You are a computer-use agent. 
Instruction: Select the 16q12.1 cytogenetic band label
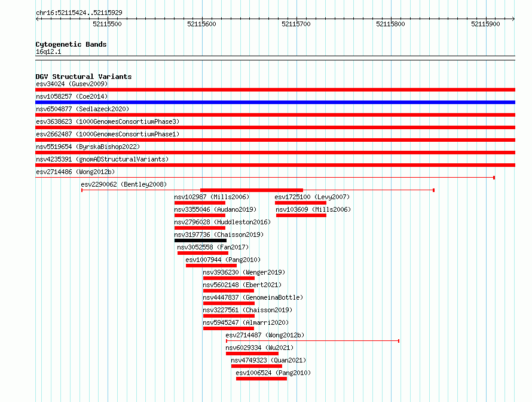tap(48, 51)
